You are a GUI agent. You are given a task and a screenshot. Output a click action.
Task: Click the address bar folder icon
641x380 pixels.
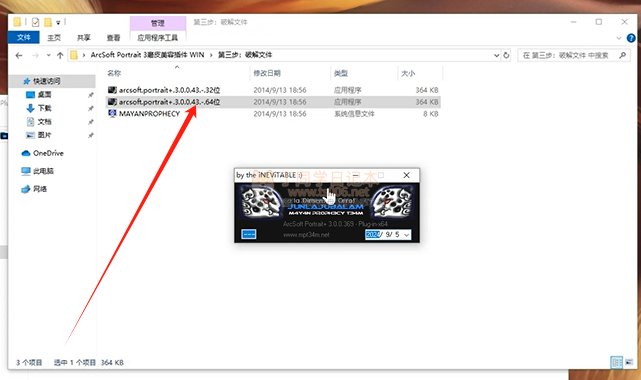tap(74, 55)
